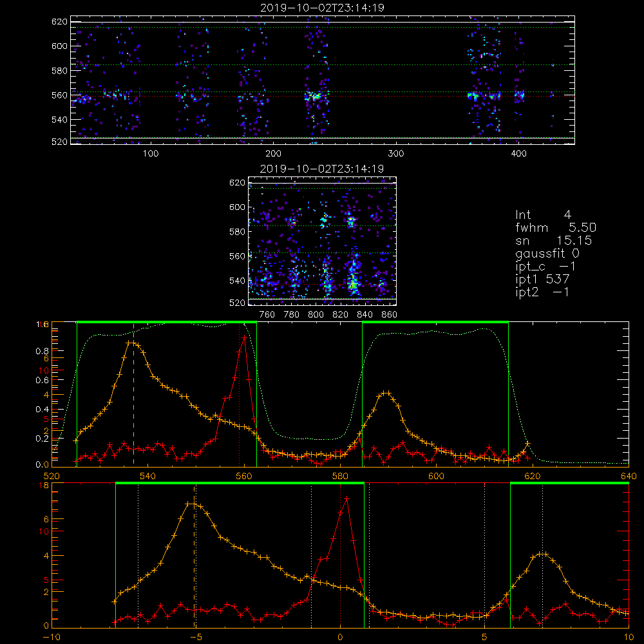
Task: Click the 'ipt1 537' parameter line
Action: tap(542, 279)
